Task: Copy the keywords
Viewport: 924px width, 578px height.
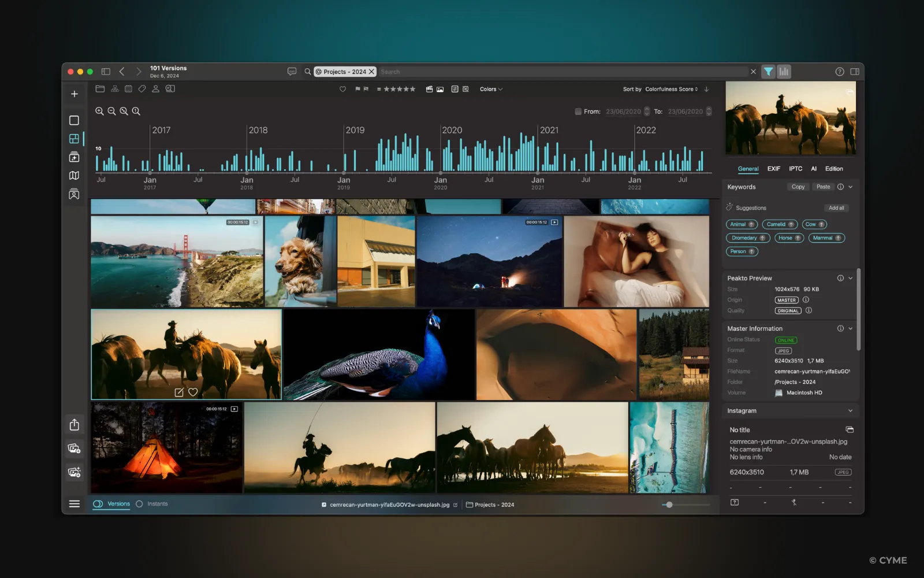Action: 798,187
